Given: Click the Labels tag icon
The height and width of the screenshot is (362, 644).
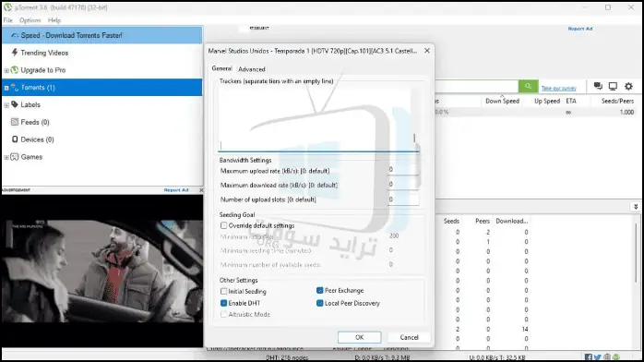Looking at the screenshot, I should pos(15,104).
